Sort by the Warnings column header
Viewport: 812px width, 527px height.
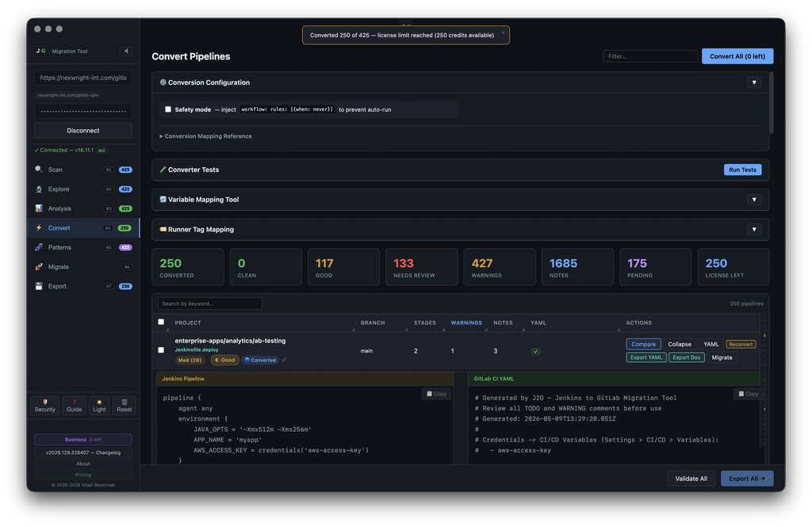pos(466,323)
